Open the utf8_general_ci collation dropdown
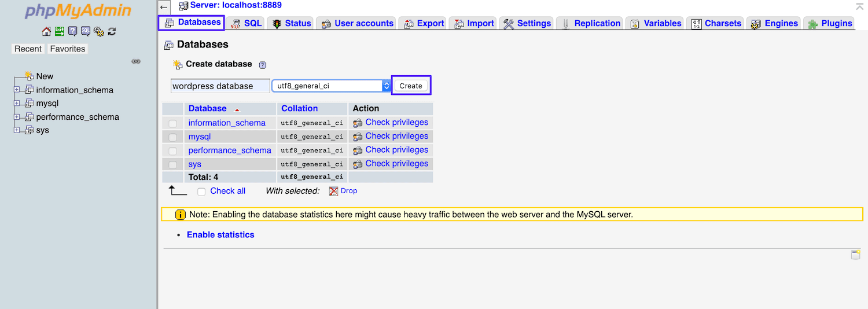Image resolution: width=868 pixels, height=309 pixels. [332, 86]
